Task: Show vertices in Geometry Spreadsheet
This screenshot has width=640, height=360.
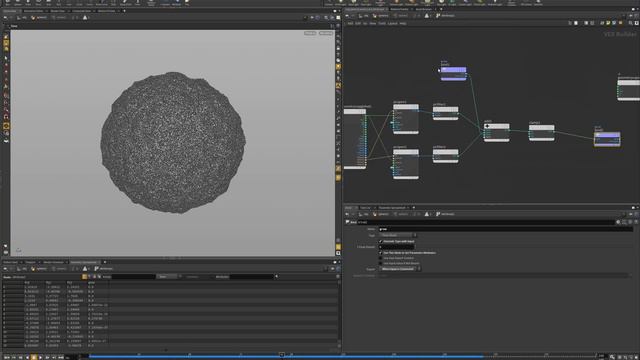Action: [x=89, y=277]
